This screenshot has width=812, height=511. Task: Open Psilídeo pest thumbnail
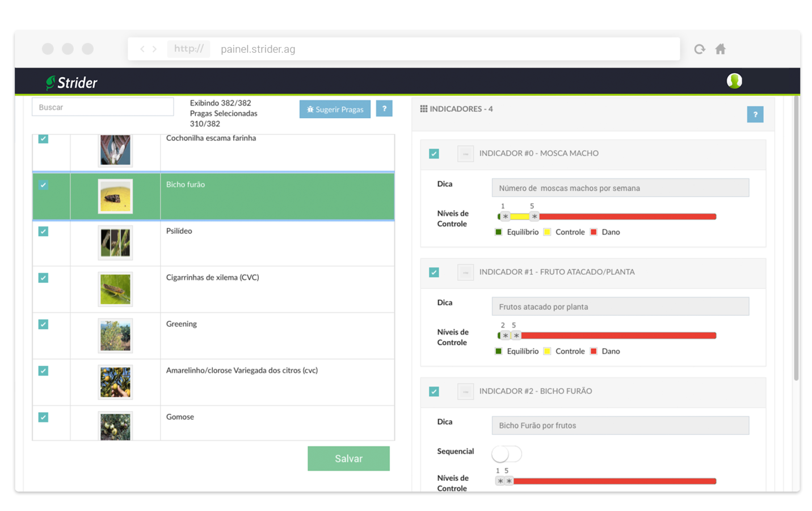tap(115, 243)
